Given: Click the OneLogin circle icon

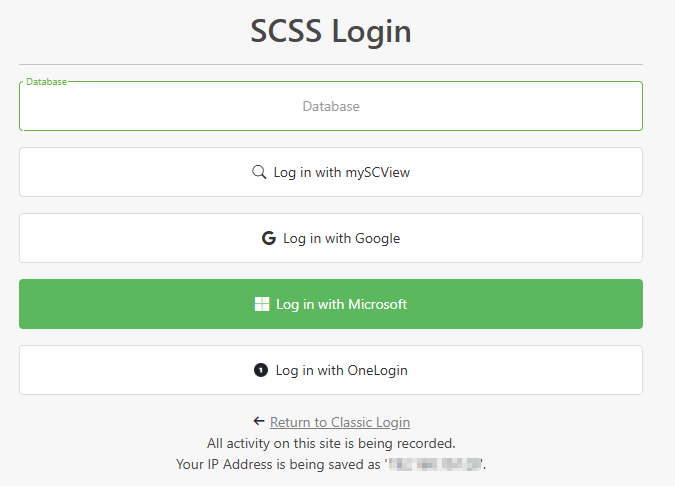Looking at the screenshot, I should tap(261, 370).
